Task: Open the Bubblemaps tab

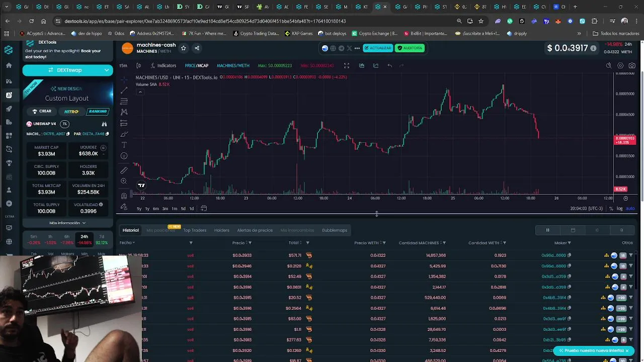Action: (x=335, y=230)
